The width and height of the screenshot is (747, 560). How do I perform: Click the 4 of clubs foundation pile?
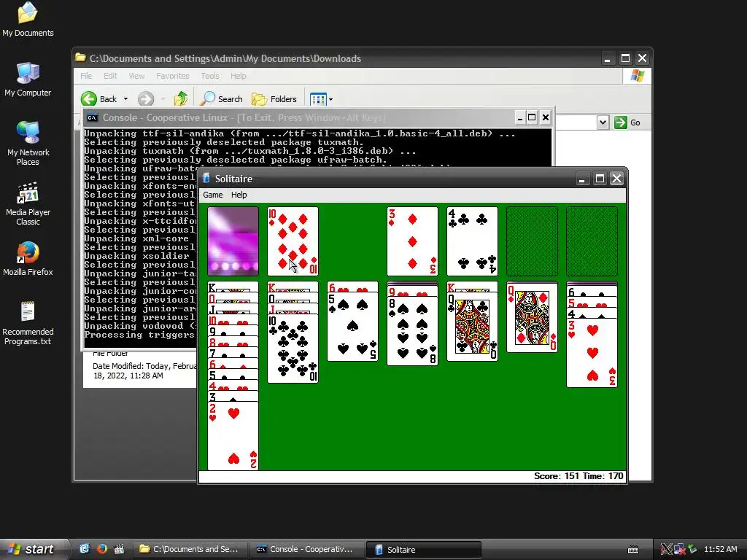(472, 241)
